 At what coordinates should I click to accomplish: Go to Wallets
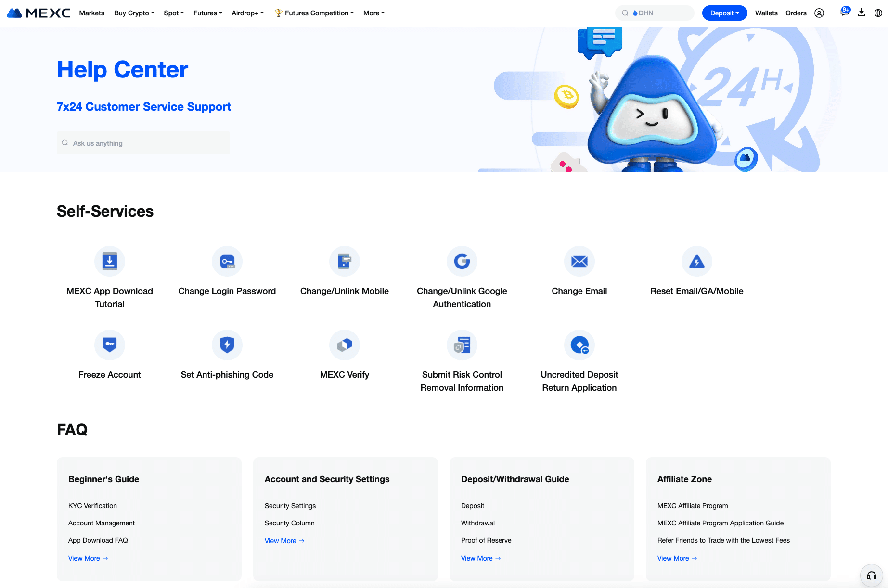(766, 13)
